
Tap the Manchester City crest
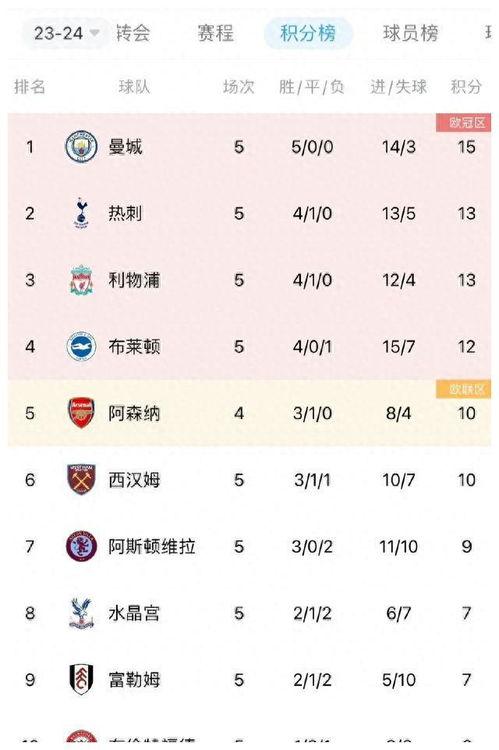pyautogui.click(x=81, y=146)
